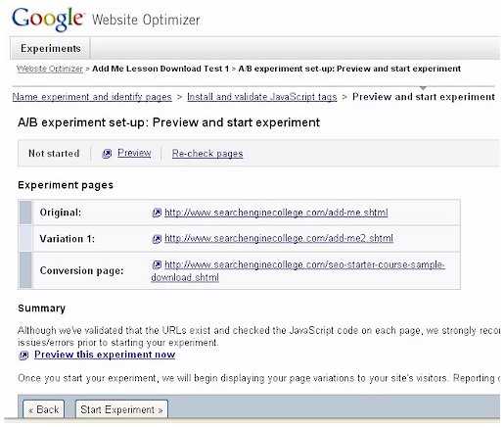Click external-link icon beside Preview
This screenshot has width=504, height=427.
pyautogui.click(x=107, y=153)
